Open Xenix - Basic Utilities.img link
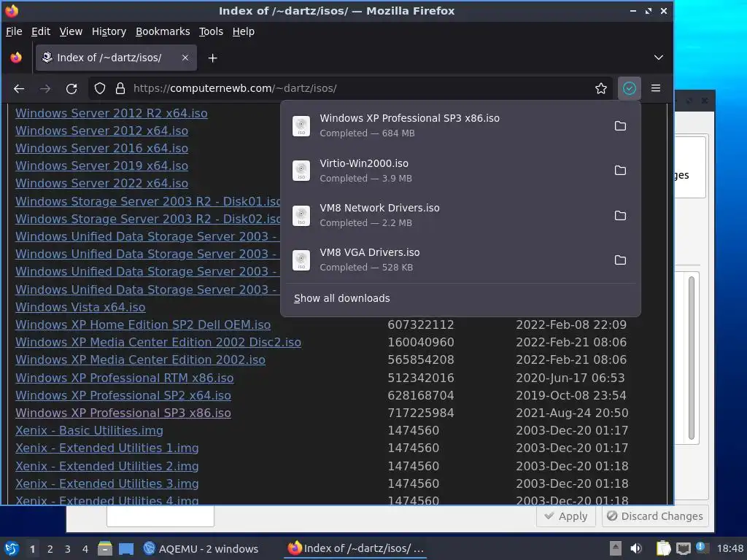This screenshot has width=747, height=560. click(x=89, y=430)
